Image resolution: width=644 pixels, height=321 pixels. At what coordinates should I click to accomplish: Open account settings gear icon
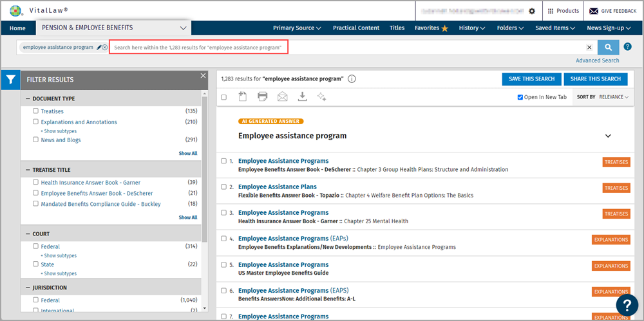pyautogui.click(x=532, y=11)
